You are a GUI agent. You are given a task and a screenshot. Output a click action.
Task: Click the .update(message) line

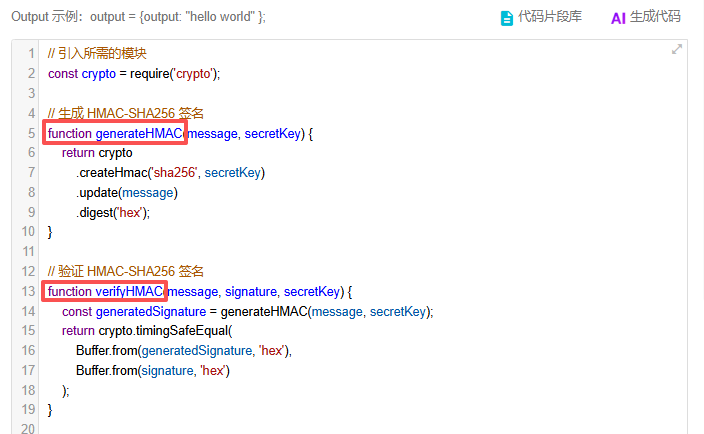[126, 192]
